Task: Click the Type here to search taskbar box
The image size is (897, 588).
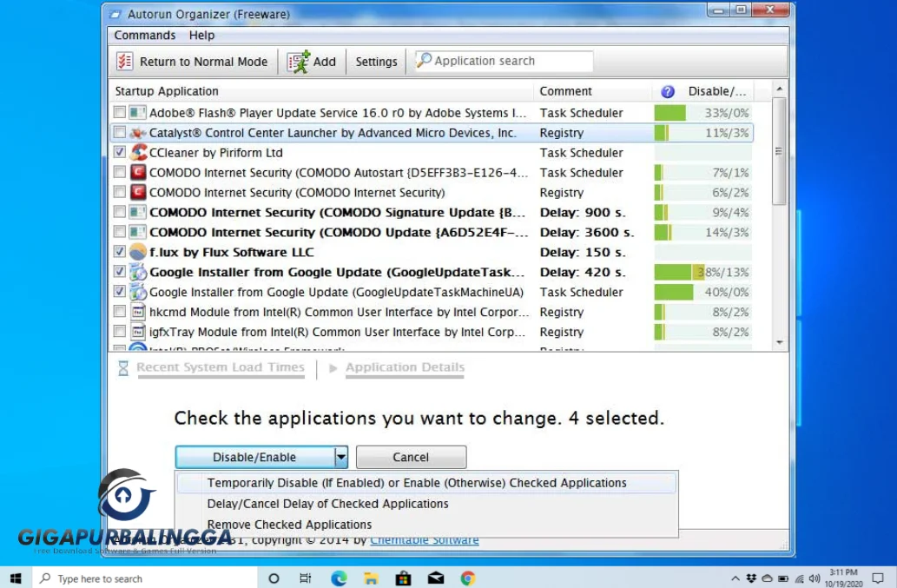Action: point(145,578)
